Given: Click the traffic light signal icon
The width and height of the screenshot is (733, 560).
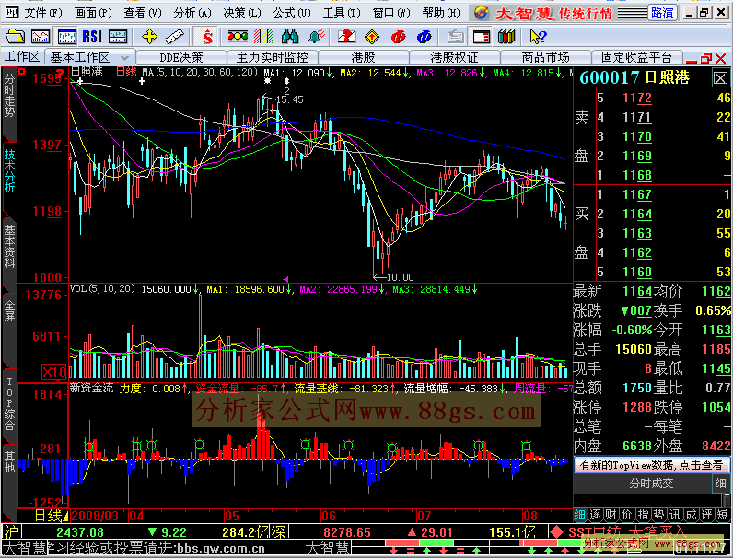Looking at the screenshot, I should pos(238,36).
